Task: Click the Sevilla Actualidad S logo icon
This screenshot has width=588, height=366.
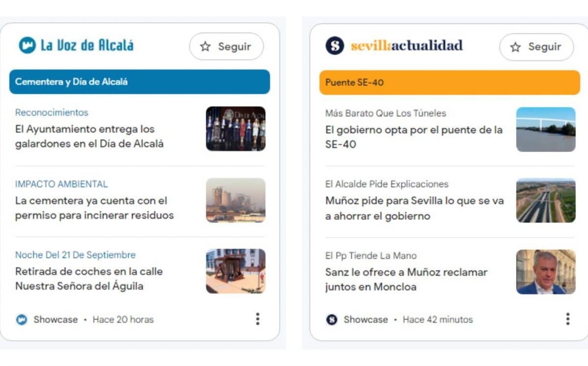Action: (335, 46)
